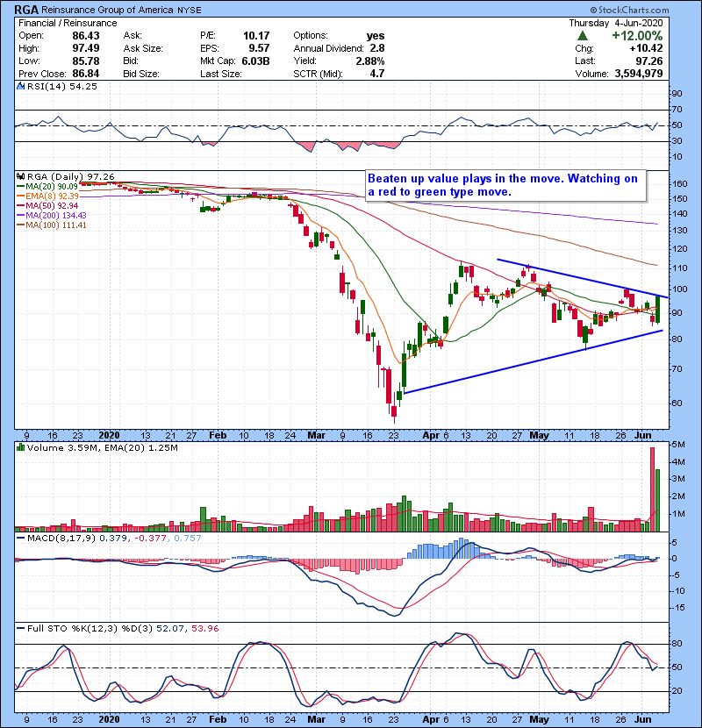Click the MA(200) 134.43 legend entry
This screenshot has width=702, height=728.
[x=52, y=216]
